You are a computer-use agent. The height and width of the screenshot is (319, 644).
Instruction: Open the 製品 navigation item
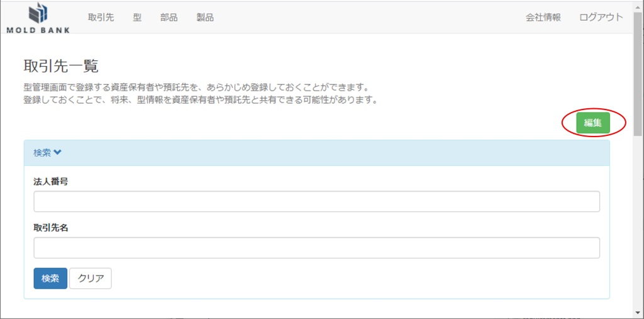[205, 18]
